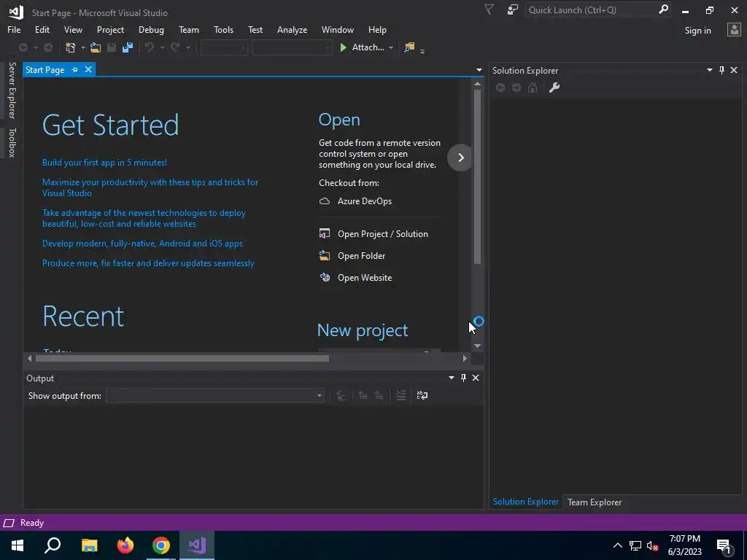
Task: Open the File menu
Action: 14,29
